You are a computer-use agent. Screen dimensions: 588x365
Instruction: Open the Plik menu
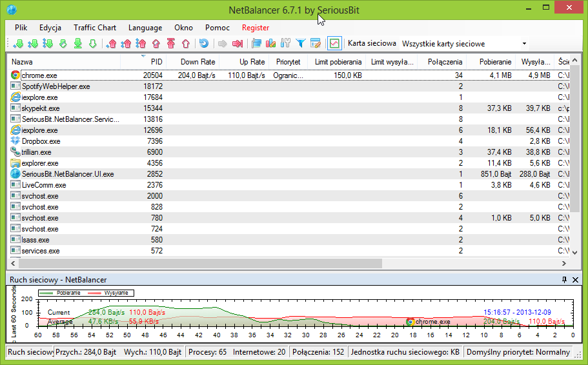point(21,28)
